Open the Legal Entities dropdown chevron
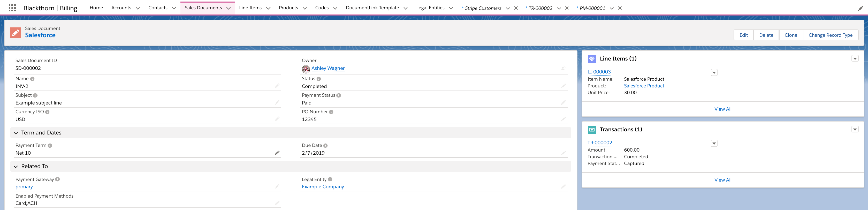The image size is (868, 210). [451, 9]
